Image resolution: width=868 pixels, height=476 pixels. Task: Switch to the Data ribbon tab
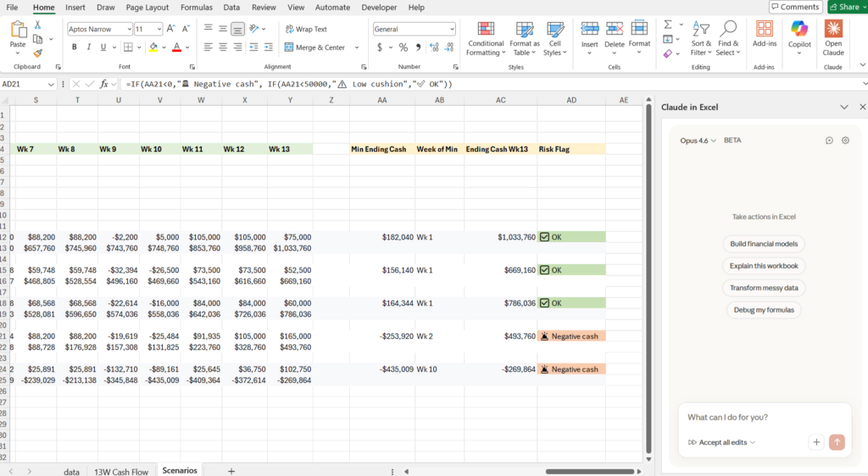[x=231, y=7]
